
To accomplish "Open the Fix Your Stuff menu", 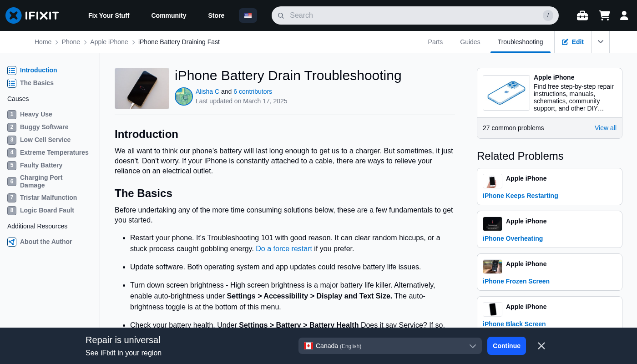I will point(109,15).
